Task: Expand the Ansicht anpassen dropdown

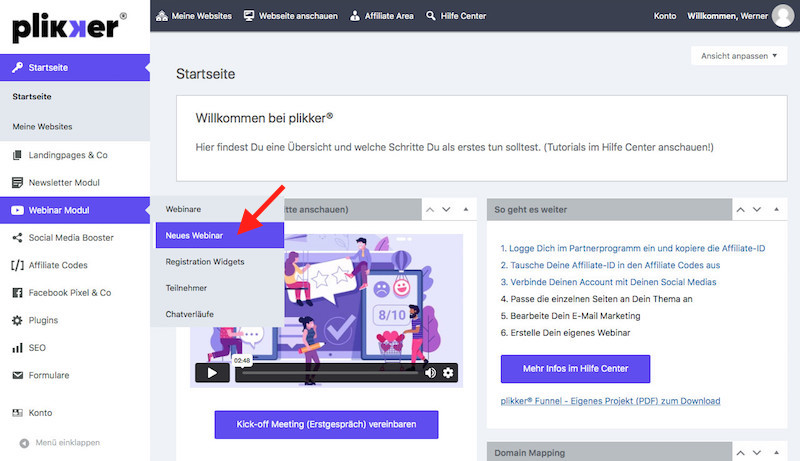Action: click(x=738, y=56)
